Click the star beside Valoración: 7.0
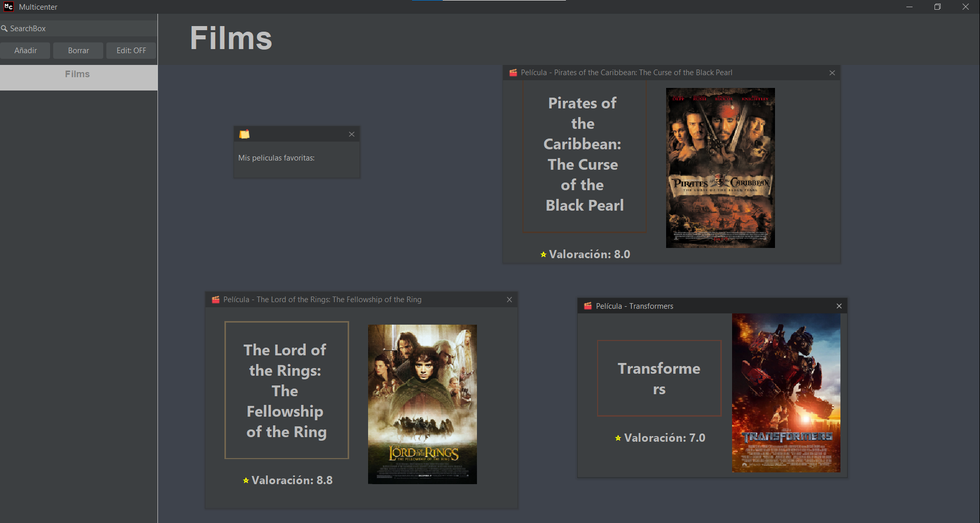The width and height of the screenshot is (980, 523). [x=618, y=438]
